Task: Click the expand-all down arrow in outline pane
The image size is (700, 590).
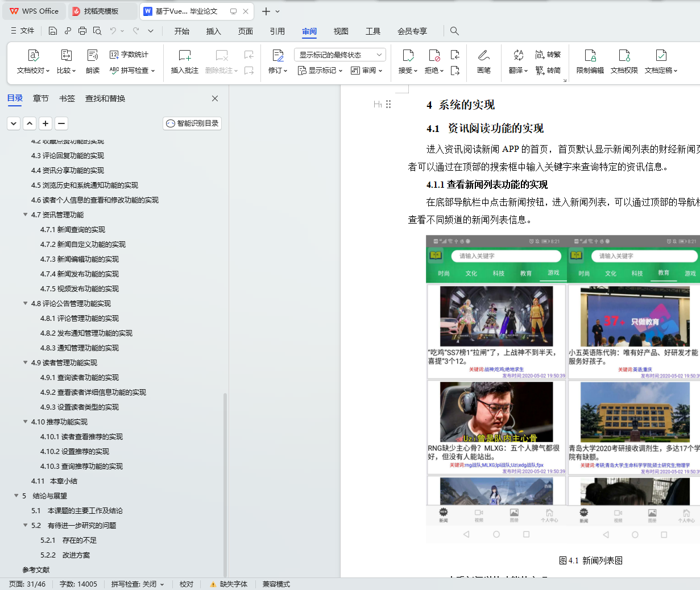Action: click(x=14, y=123)
